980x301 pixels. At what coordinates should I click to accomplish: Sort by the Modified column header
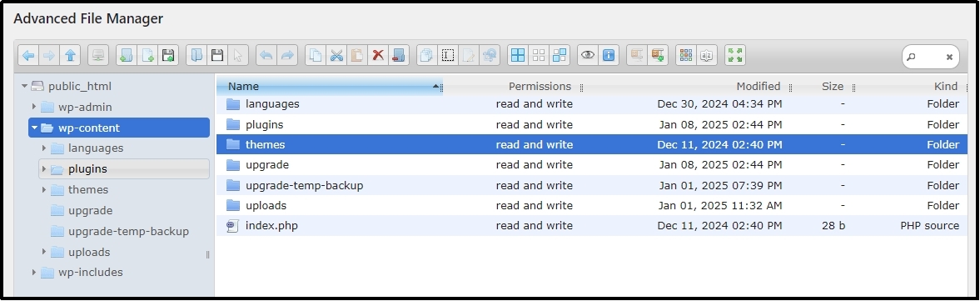[759, 87]
